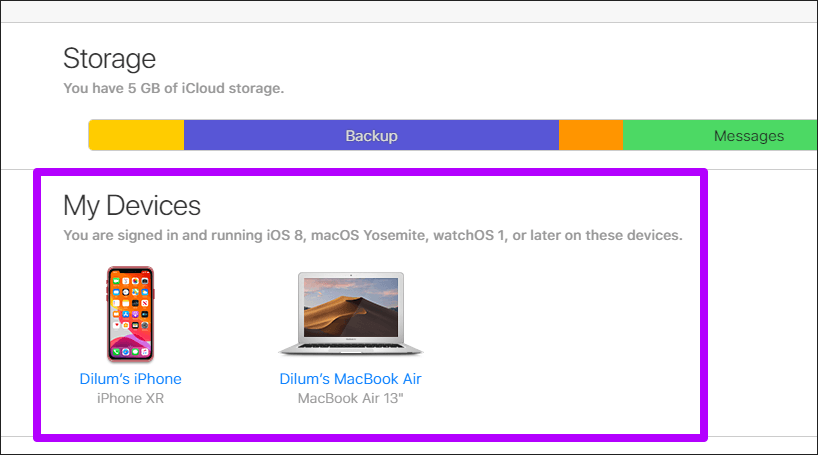818x455 pixels.
Task: Click the 5 GB iCloud storage text
Action: [x=173, y=88]
